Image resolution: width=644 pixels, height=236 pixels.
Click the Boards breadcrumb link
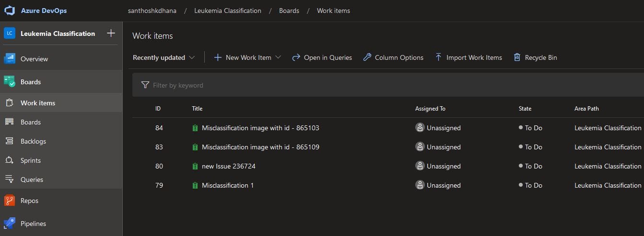coord(289,11)
